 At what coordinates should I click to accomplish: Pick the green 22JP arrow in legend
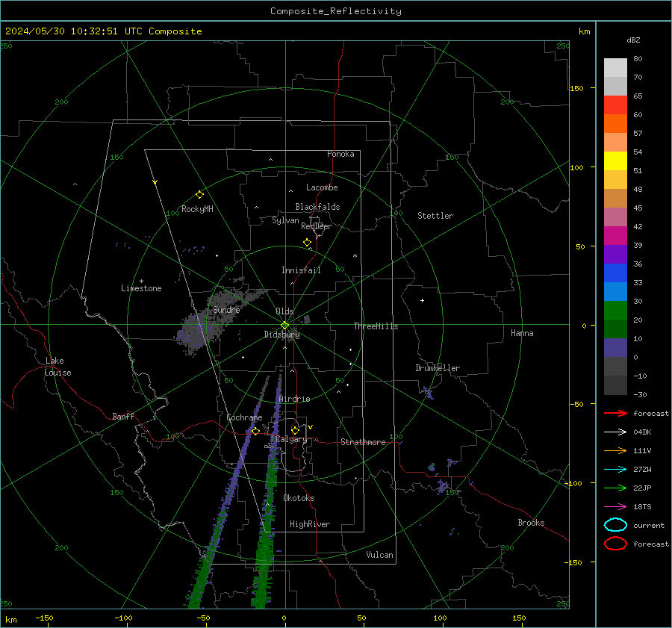615,488
